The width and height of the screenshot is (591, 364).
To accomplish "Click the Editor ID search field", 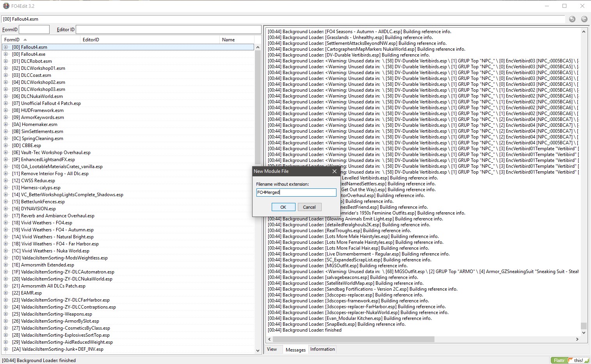I will [x=168, y=29].
